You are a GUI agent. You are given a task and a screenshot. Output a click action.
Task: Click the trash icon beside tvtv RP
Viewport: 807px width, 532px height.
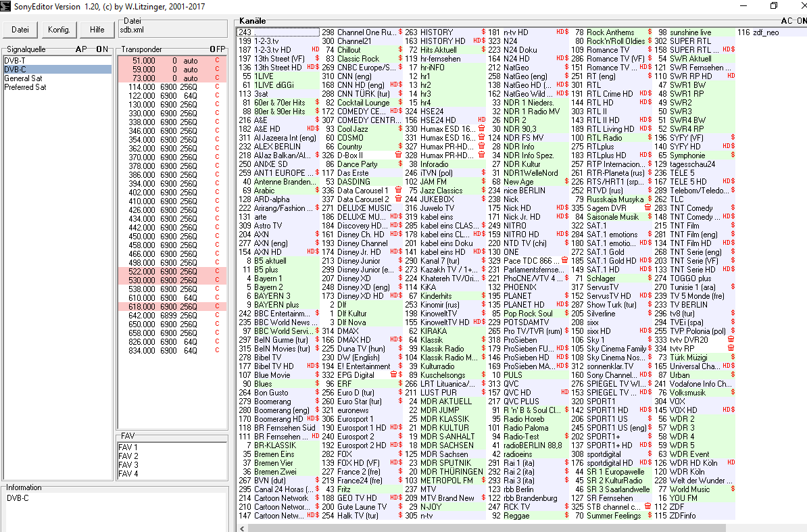(x=731, y=348)
